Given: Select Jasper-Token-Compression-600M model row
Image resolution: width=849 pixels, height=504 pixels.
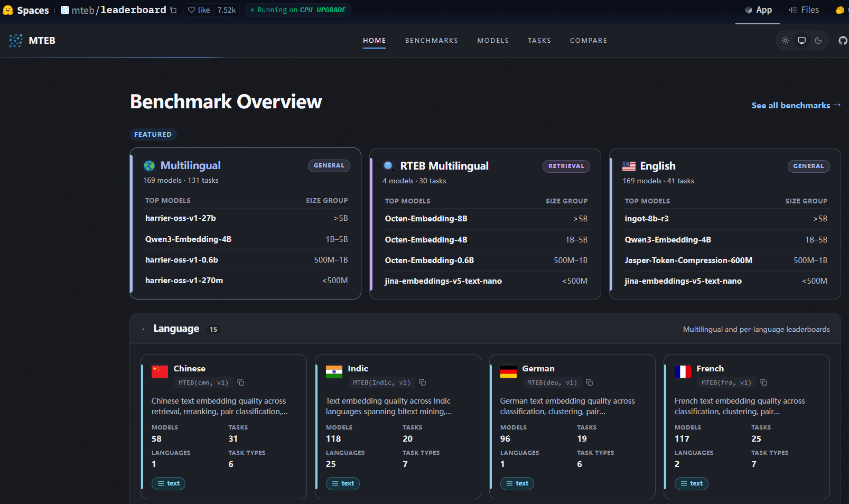Looking at the screenshot, I should coord(726,260).
